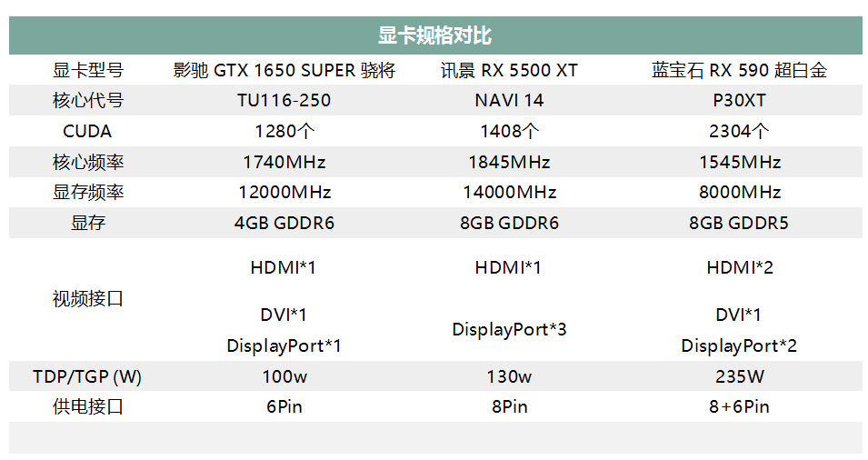Click the 1740MHz core frequency cell

(284, 162)
